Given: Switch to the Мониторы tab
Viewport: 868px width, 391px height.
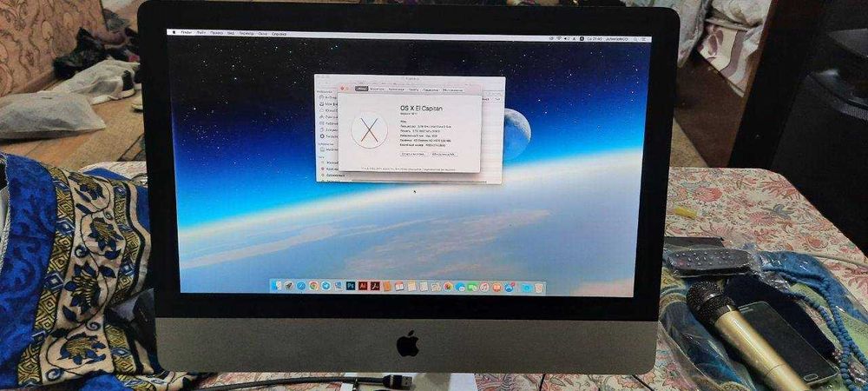Looking at the screenshot, I should (x=377, y=89).
